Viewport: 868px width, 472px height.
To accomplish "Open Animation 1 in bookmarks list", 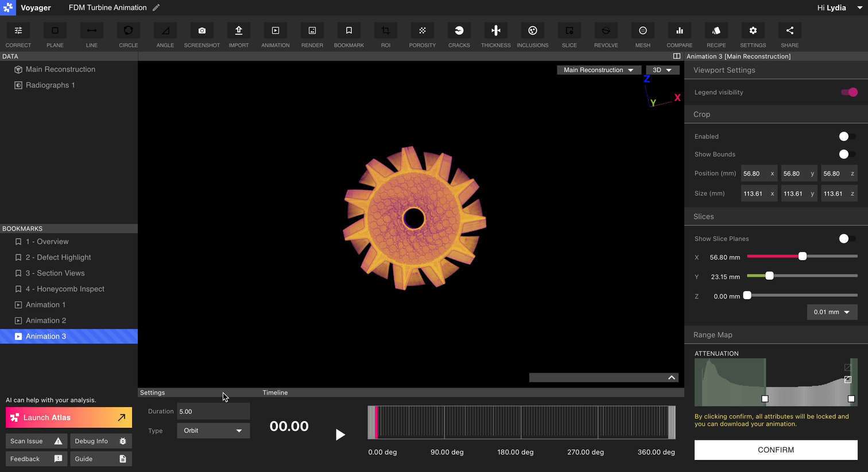I will pos(45,305).
